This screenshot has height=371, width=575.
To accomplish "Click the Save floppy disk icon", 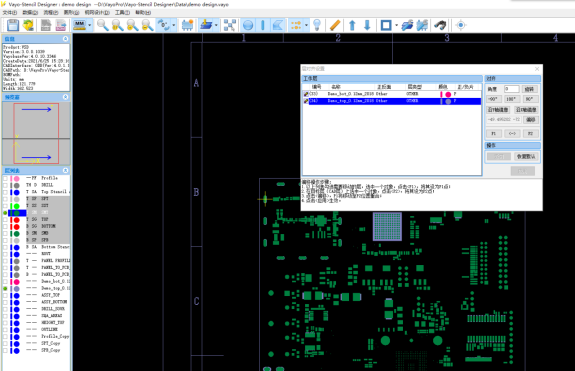I will click(x=13, y=25).
